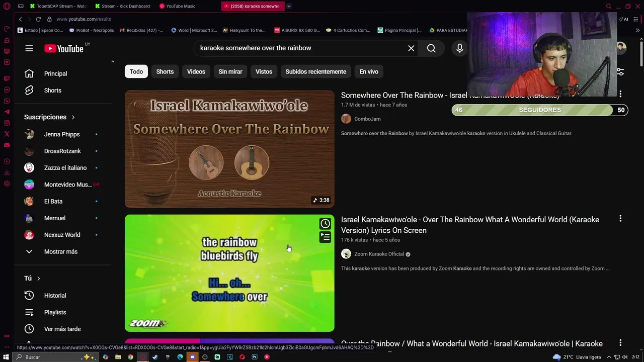Filter by Subidos recientemente chip

[316, 71]
